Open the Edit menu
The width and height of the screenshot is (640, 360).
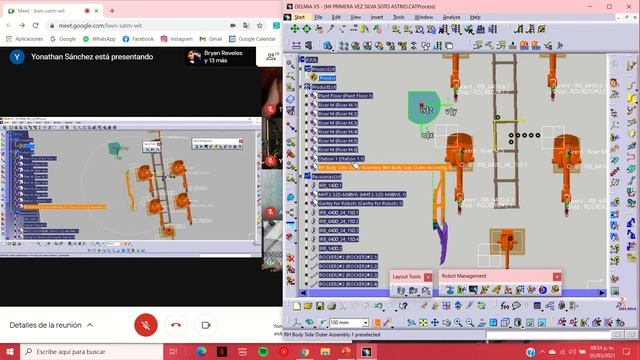pos(336,17)
